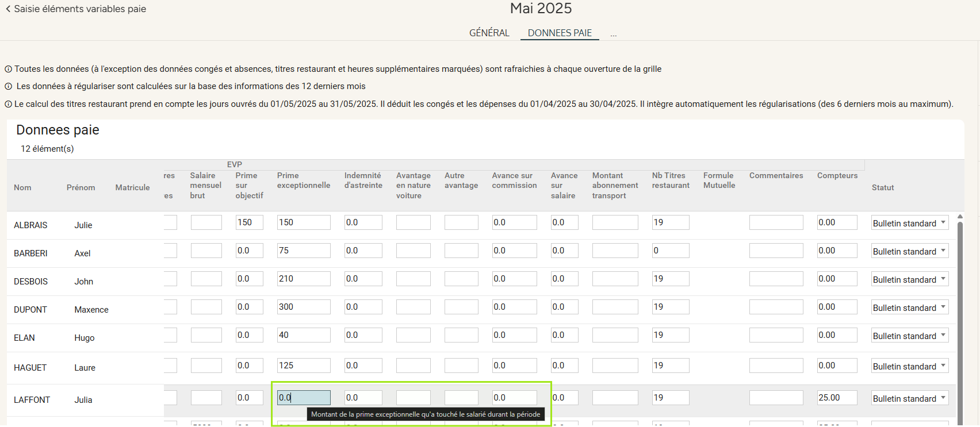Switch to the GÉNÉRAL tab
Image resolution: width=980 pixels, height=427 pixels.
coord(489,33)
